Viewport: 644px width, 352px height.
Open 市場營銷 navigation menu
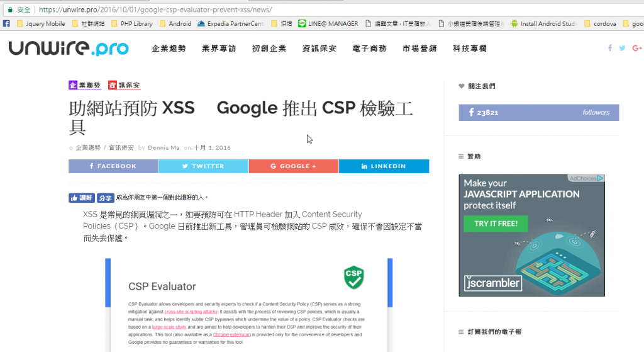(x=419, y=48)
